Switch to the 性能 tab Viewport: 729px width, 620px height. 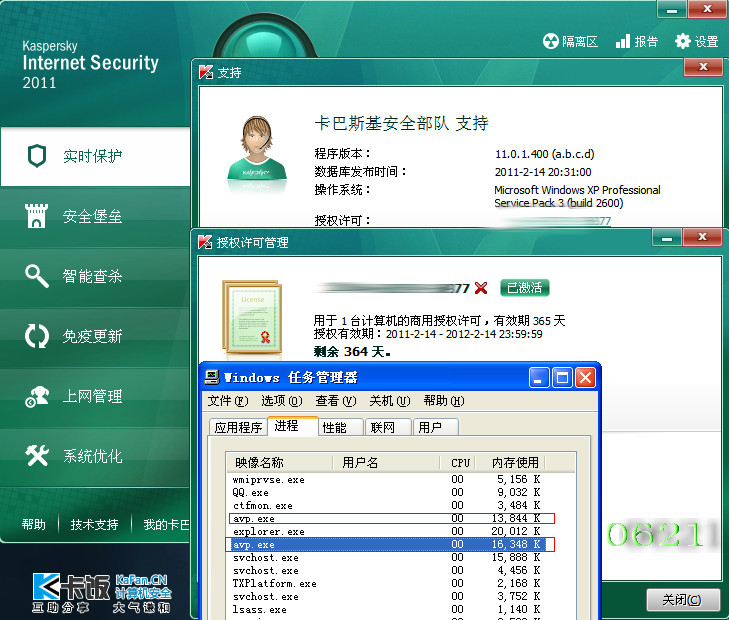pyautogui.click(x=341, y=427)
